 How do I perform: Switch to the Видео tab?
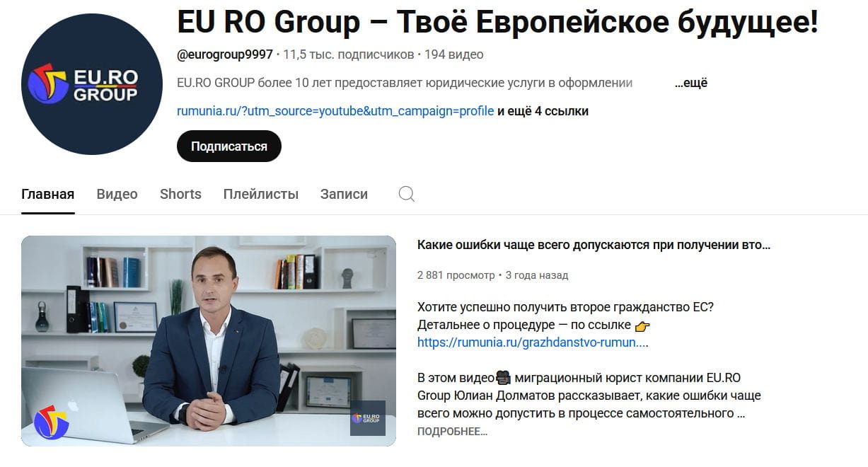tap(117, 194)
